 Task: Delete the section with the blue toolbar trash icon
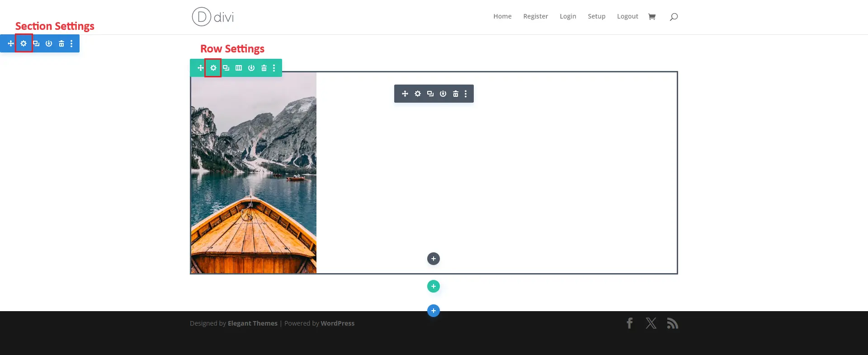point(61,43)
